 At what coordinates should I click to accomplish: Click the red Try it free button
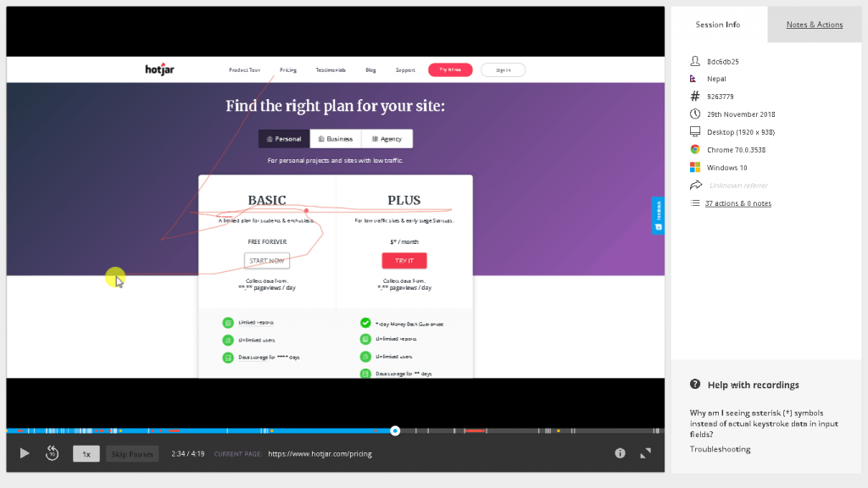tap(450, 69)
